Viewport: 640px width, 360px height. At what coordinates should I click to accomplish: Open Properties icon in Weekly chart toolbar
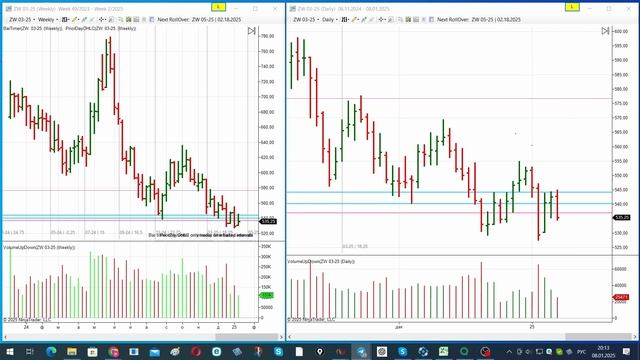[x=151, y=19]
